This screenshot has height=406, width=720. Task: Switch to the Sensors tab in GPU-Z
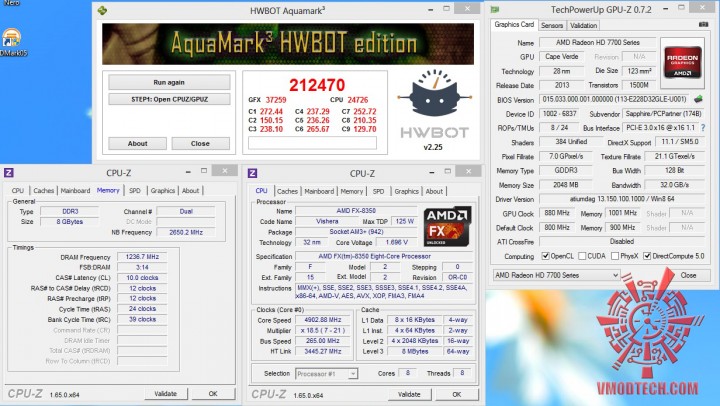552,25
